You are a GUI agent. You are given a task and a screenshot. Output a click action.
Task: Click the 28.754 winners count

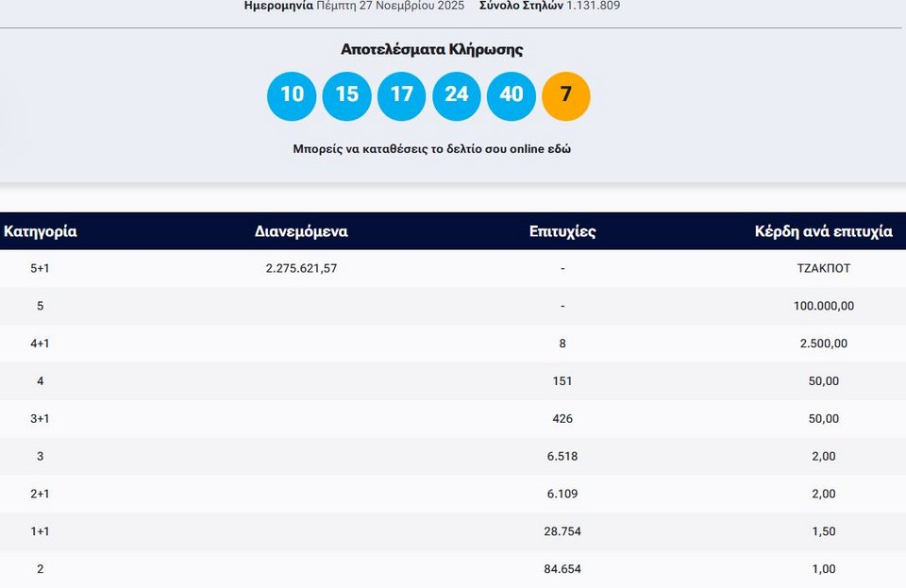tap(562, 531)
